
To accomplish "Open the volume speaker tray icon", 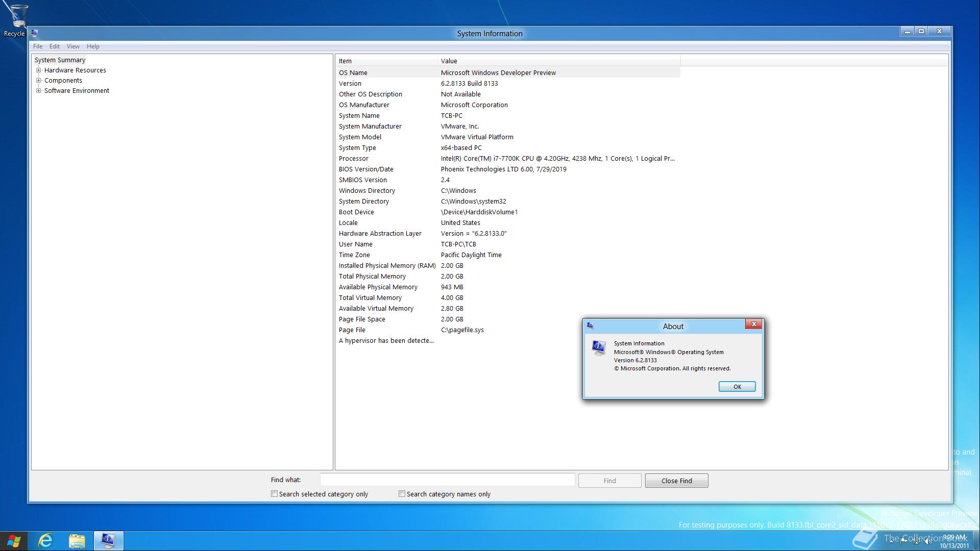I will click(x=928, y=541).
